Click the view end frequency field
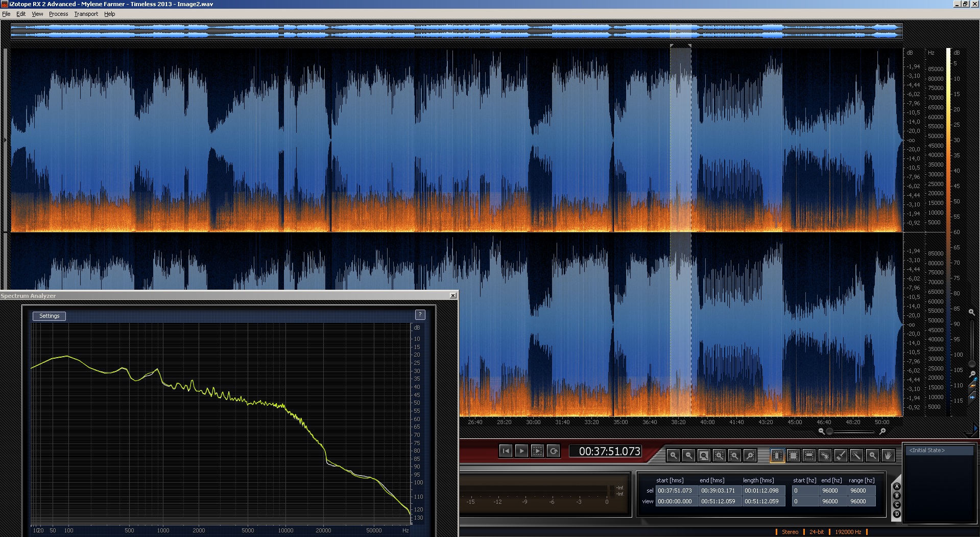This screenshot has width=980, height=537. (833, 501)
